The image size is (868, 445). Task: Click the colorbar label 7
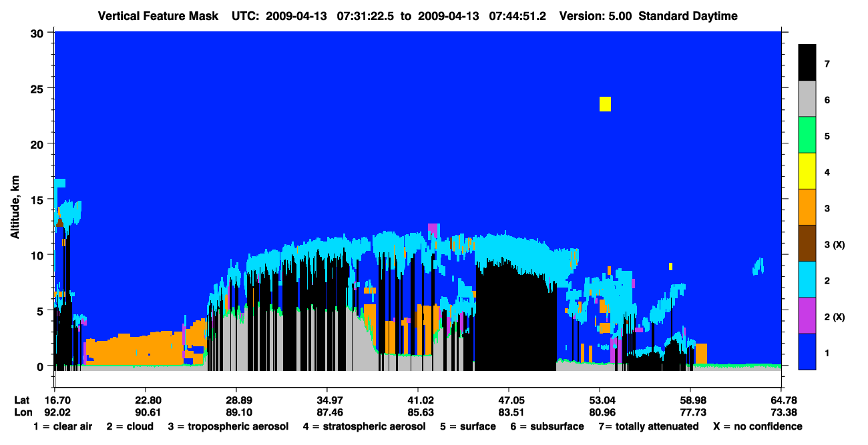click(x=827, y=64)
